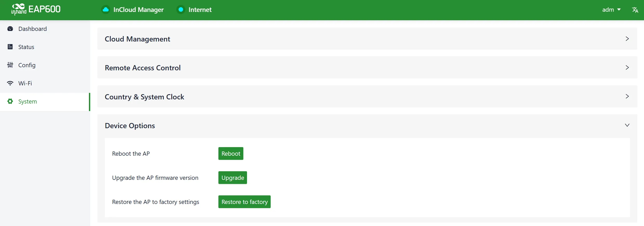Go to Dashboard menu item
644x226 pixels.
45,29
